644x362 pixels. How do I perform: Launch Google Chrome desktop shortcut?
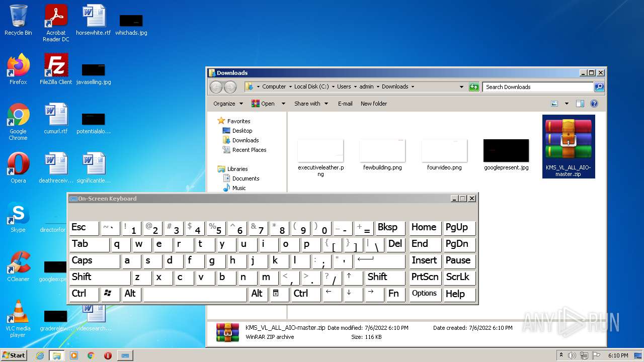18,122
